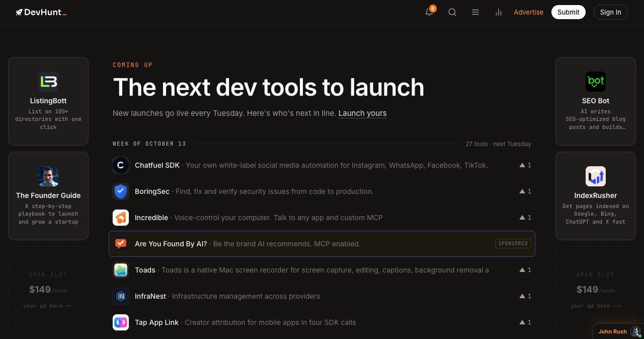
Task: Click the 27 tools next Tuesday text
Action: pos(498,144)
